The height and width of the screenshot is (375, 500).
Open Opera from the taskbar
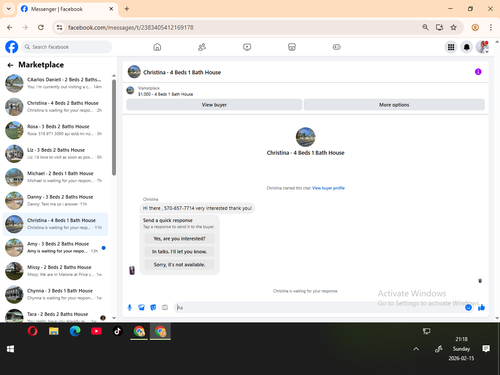[x=32, y=331]
